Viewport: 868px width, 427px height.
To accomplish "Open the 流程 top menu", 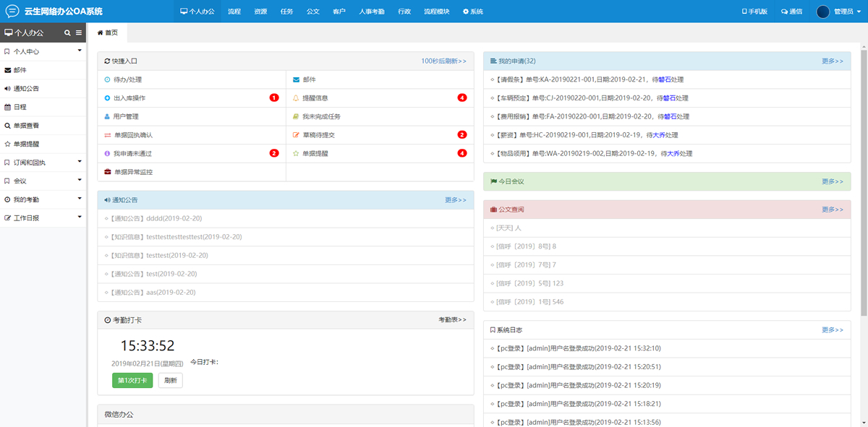I will pos(234,12).
